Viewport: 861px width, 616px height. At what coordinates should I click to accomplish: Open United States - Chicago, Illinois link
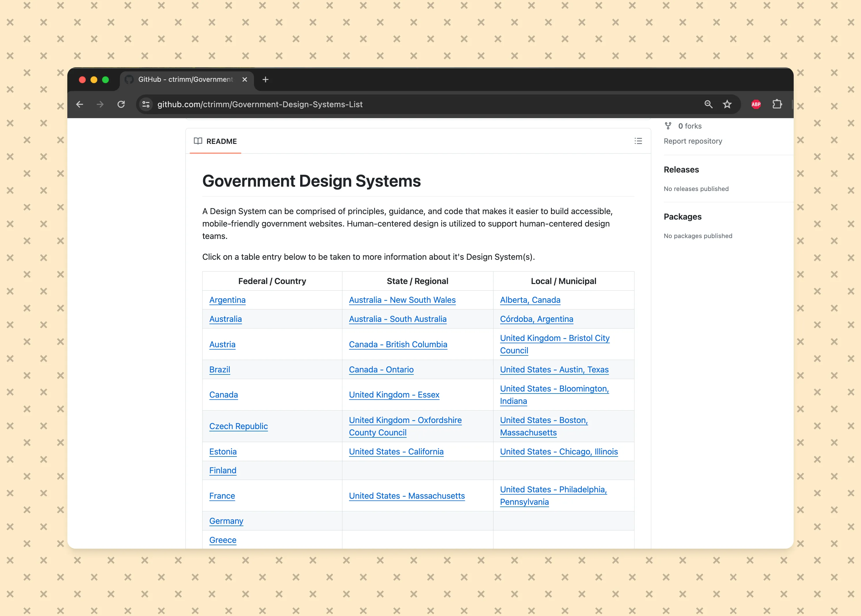[559, 452]
